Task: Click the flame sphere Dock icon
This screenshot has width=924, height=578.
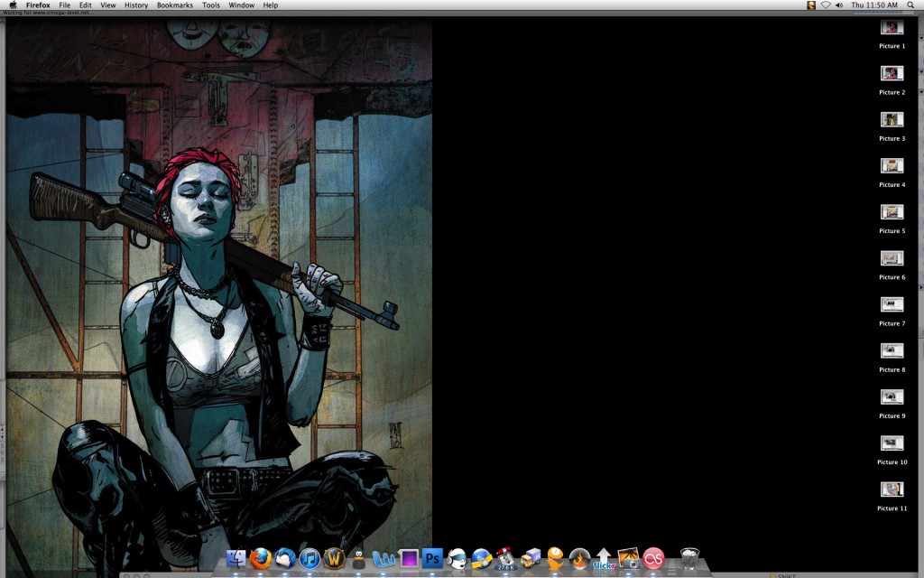Action: click(579, 558)
